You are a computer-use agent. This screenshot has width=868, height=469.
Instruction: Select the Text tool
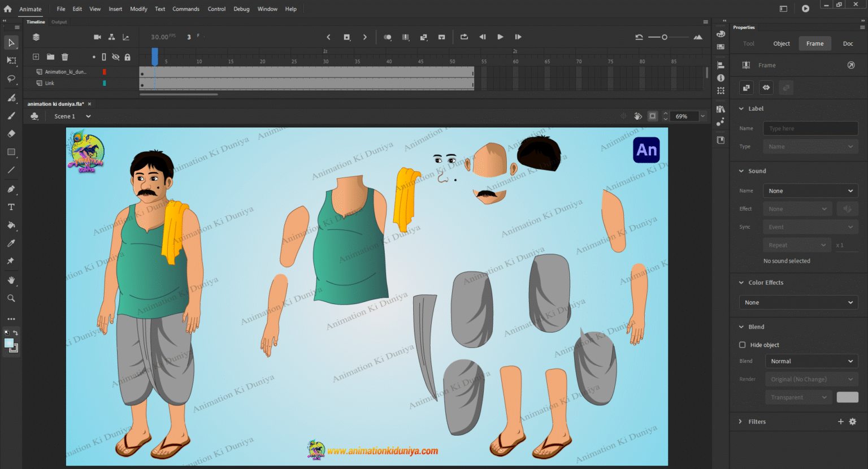11,207
